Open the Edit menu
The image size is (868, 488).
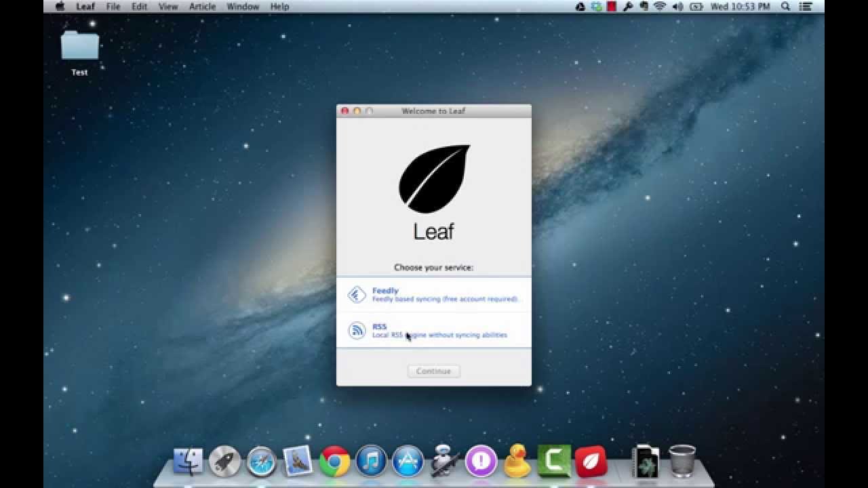coord(140,7)
